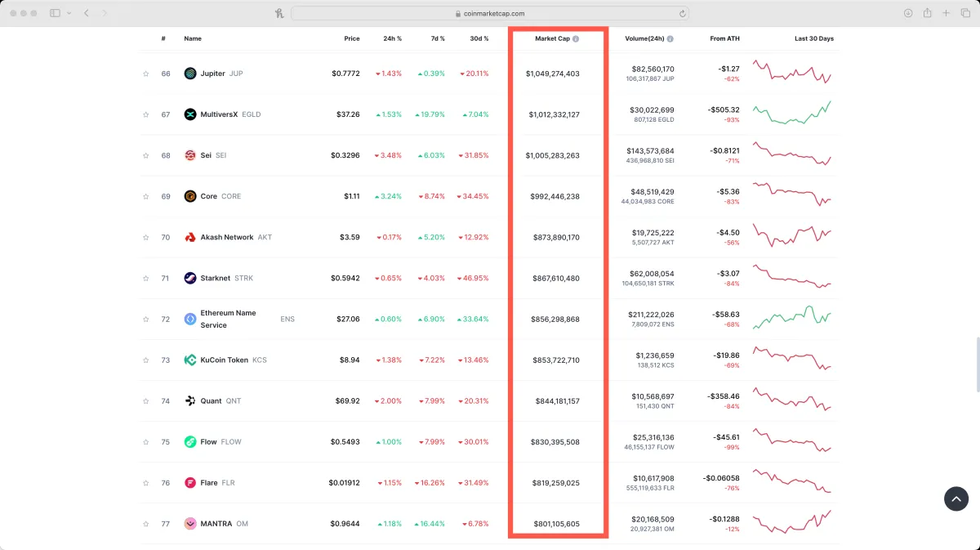
Task: Select the market cap value $1,049,274,403
Action: (553, 74)
